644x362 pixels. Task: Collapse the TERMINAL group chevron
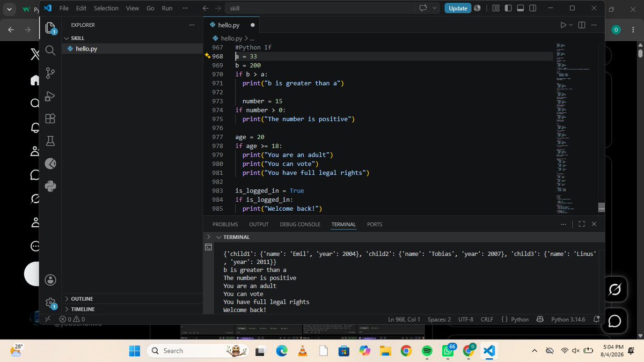tap(218, 237)
